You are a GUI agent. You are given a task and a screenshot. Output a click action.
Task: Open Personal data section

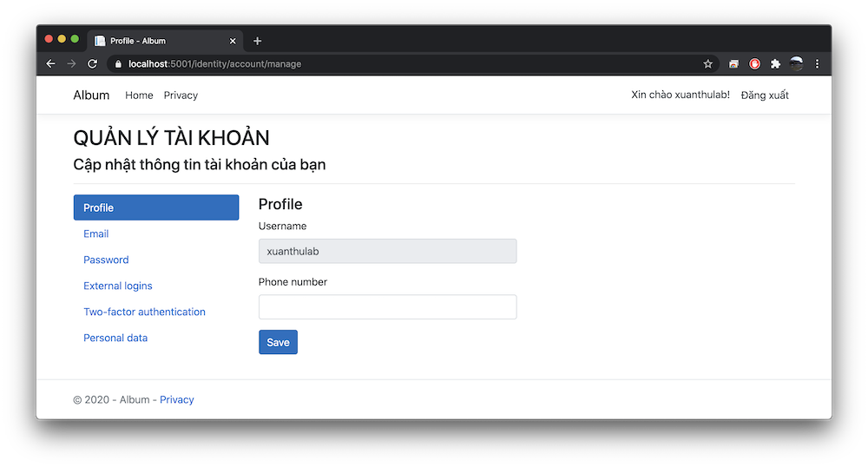pyautogui.click(x=115, y=338)
